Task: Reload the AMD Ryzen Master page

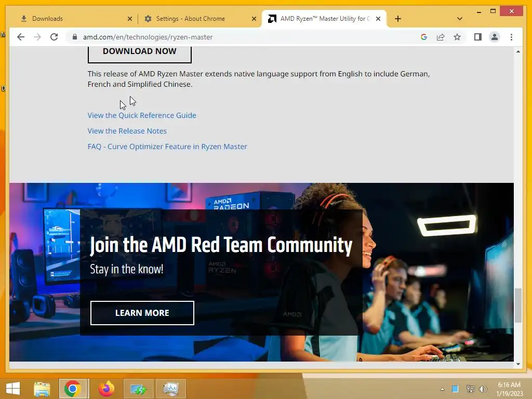Action: click(x=54, y=37)
